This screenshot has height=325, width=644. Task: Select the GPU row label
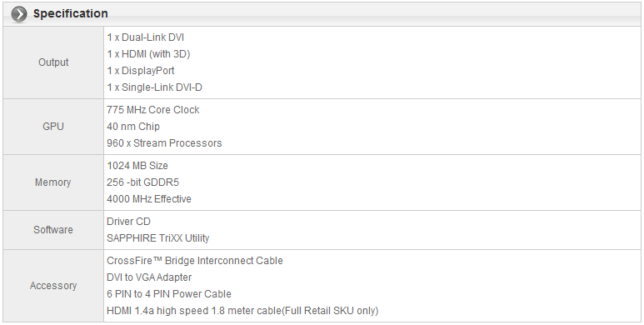(53, 127)
